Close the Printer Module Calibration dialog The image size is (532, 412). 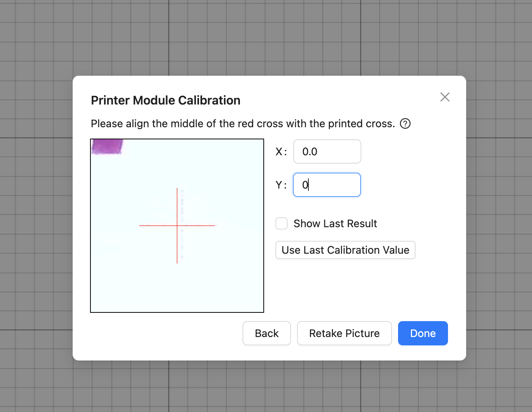(x=445, y=97)
